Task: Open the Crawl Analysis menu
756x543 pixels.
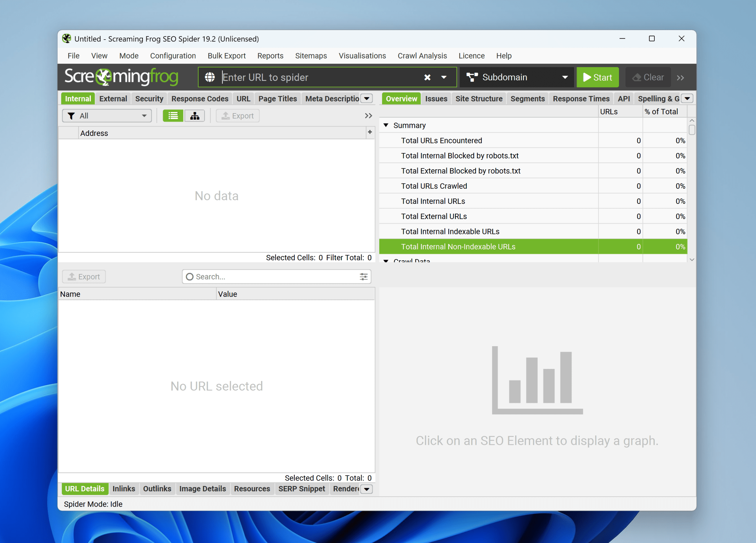Action: click(422, 56)
